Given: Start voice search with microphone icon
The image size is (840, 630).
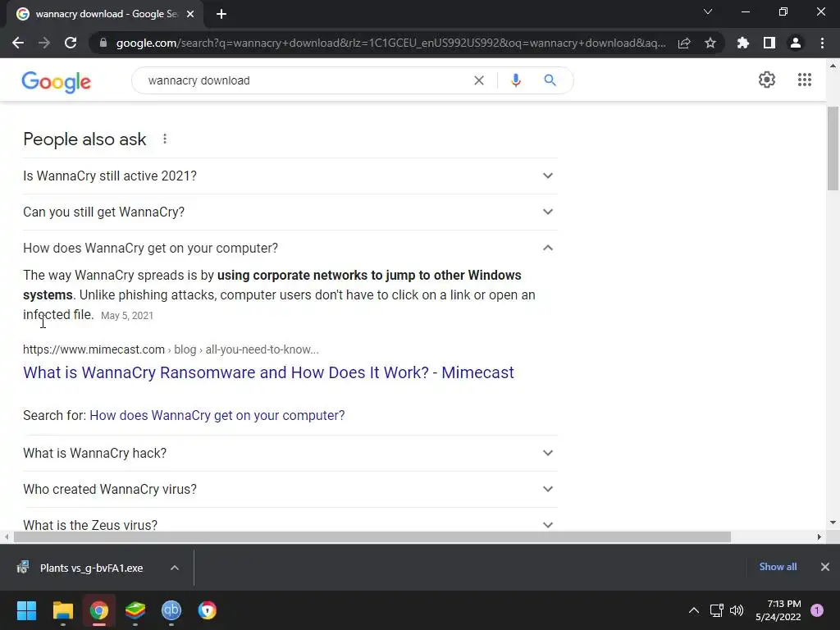Looking at the screenshot, I should 516,80.
